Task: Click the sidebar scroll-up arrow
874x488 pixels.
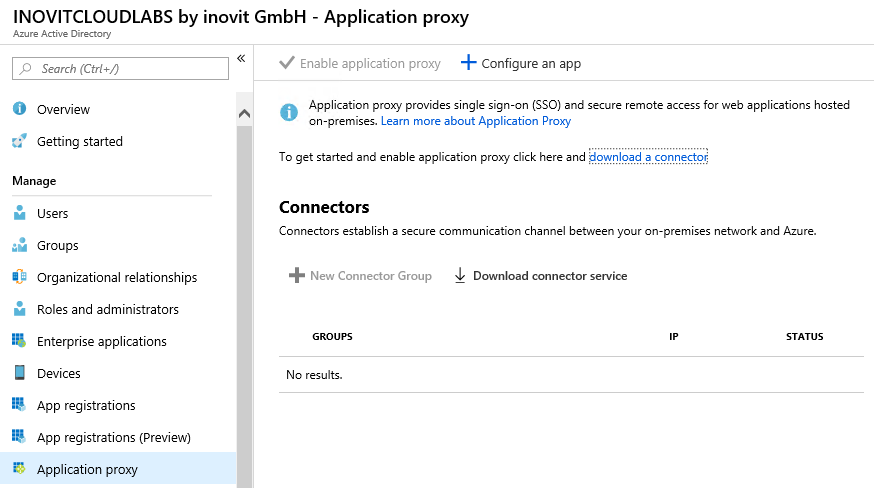Action: [x=244, y=114]
